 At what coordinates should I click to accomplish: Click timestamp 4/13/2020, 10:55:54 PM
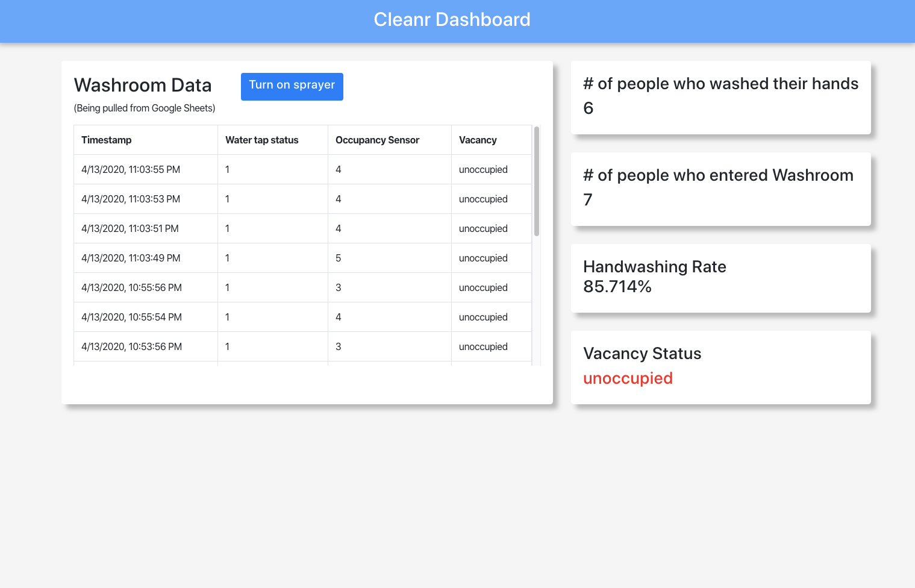coord(131,317)
